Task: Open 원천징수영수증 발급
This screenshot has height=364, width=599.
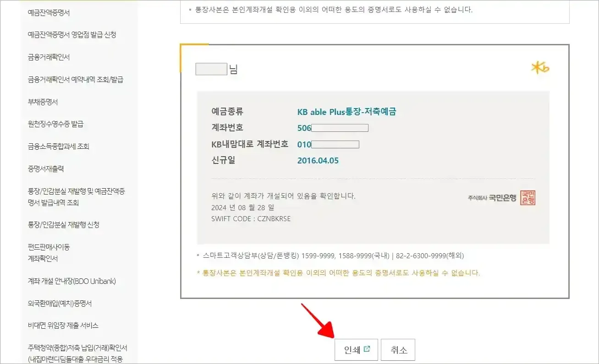Action: click(x=55, y=124)
